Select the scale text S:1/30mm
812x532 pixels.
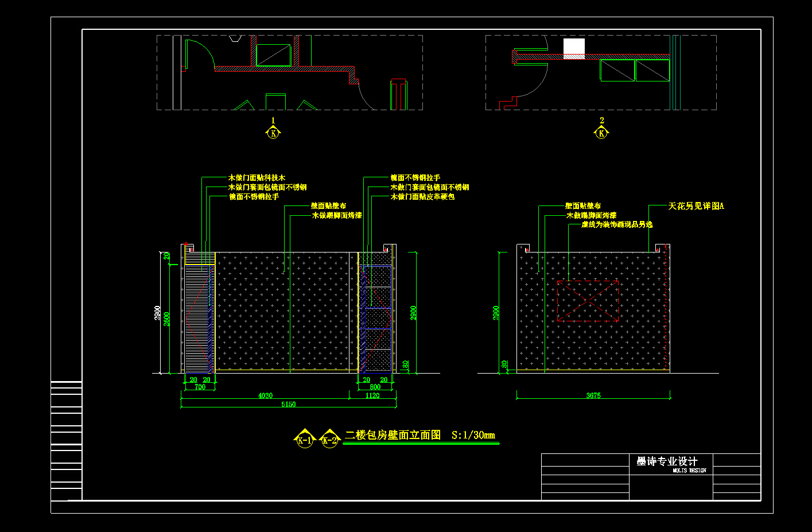(x=473, y=435)
